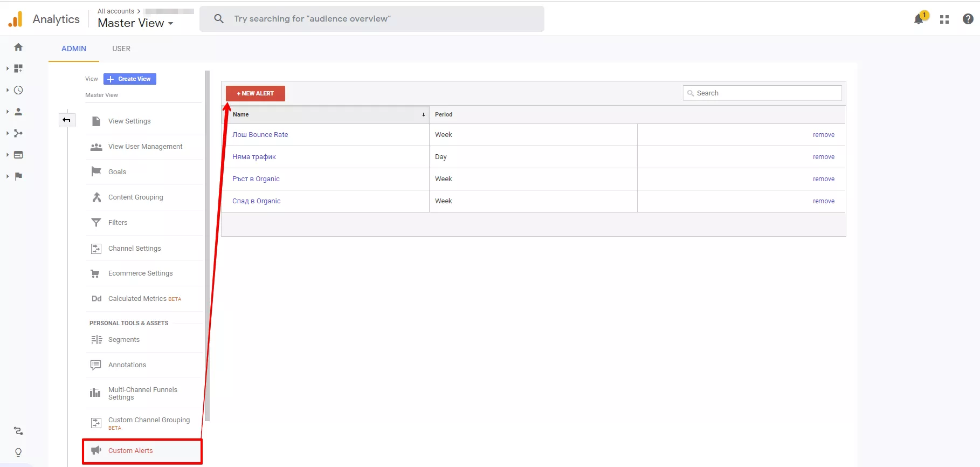Viewport: 980px width, 467px height.
Task: Click the Period column header
Action: tap(444, 114)
